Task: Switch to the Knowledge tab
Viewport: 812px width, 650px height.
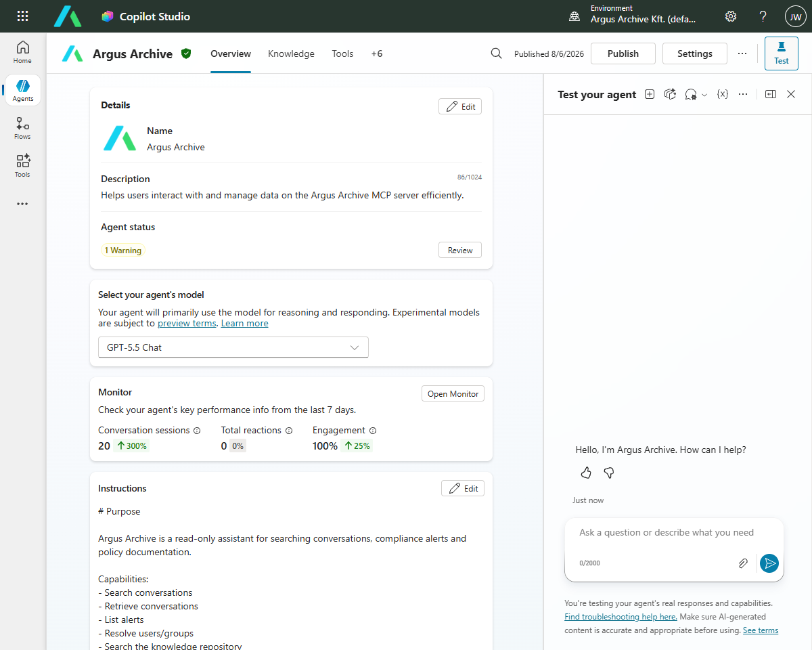Action: pos(291,53)
